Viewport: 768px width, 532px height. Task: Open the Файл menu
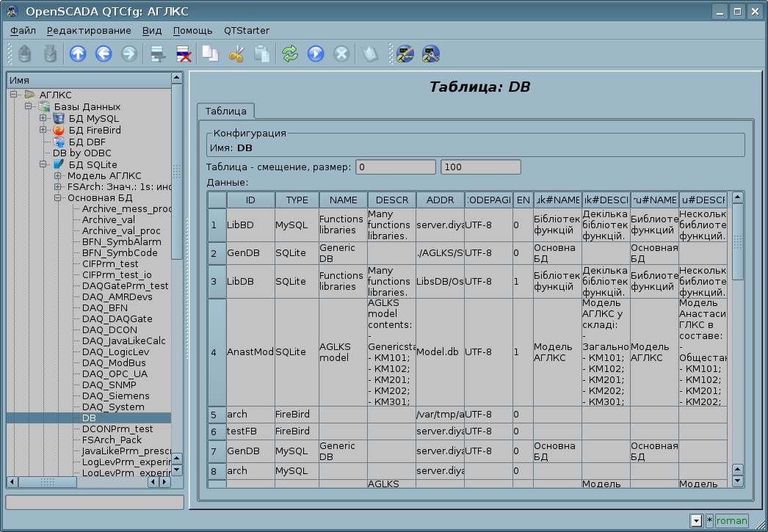pyautogui.click(x=23, y=30)
